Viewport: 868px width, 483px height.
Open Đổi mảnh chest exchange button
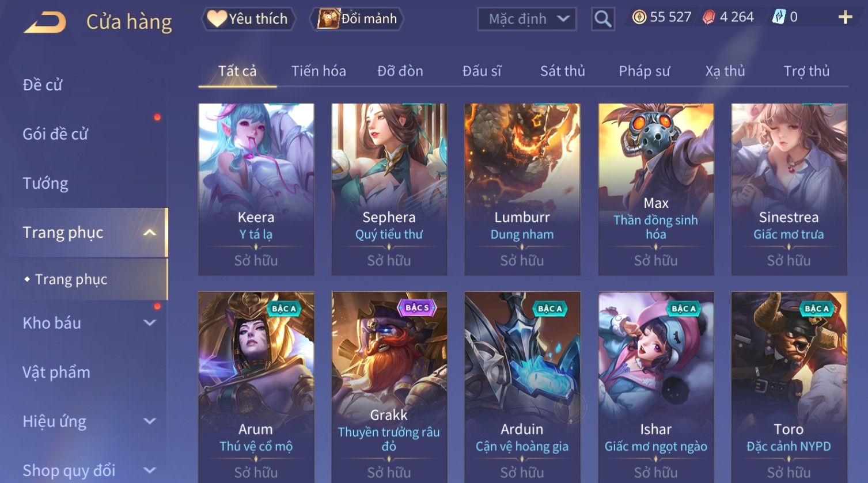tap(357, 19)
